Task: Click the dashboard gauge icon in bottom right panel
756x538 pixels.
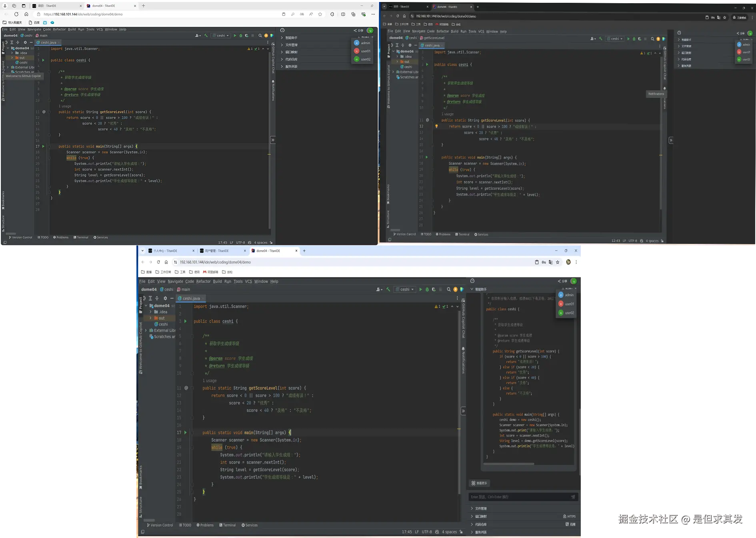Action: click(x=472, y=281)
